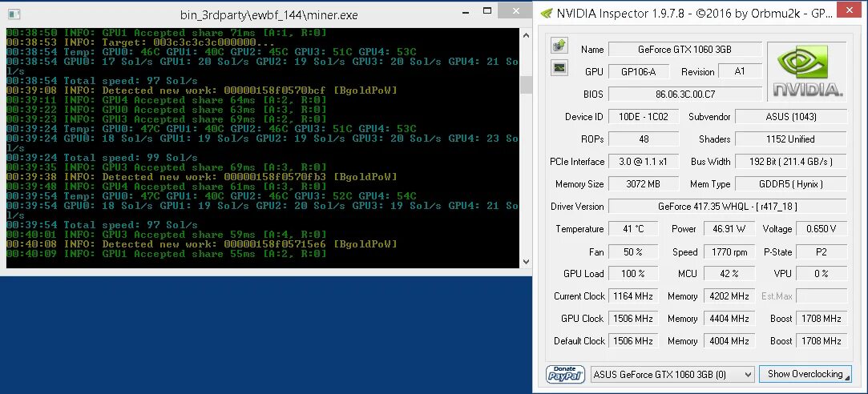This screenshot has height=394, width=868.
Task: Select BIOS version 86.06.3C.00.C7
Action: coord(684,94)
